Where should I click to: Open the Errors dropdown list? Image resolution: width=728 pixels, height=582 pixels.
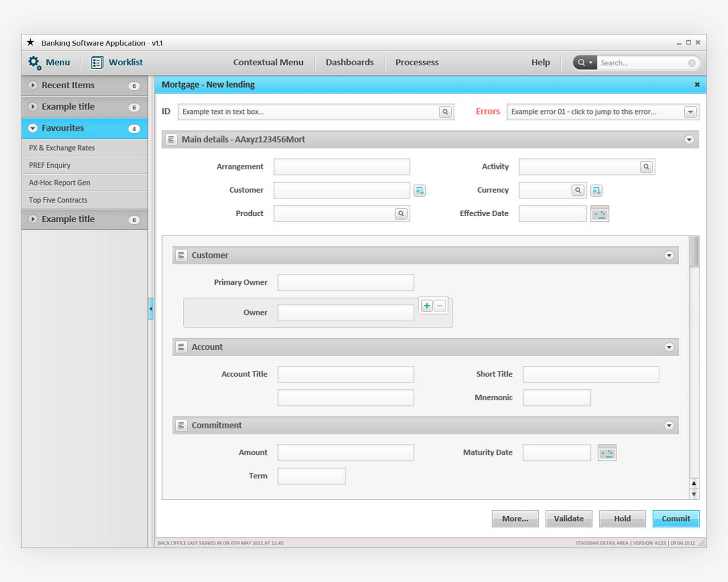pyautogui.click(x=690, y=112)
